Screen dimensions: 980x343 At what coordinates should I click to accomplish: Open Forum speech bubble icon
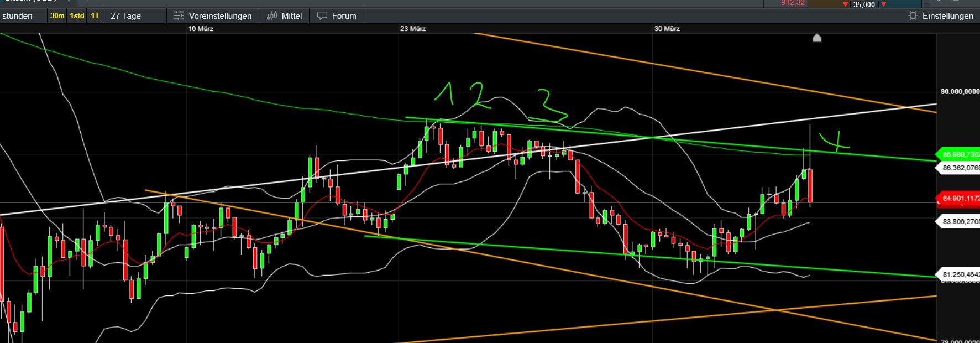pos(322,16)
